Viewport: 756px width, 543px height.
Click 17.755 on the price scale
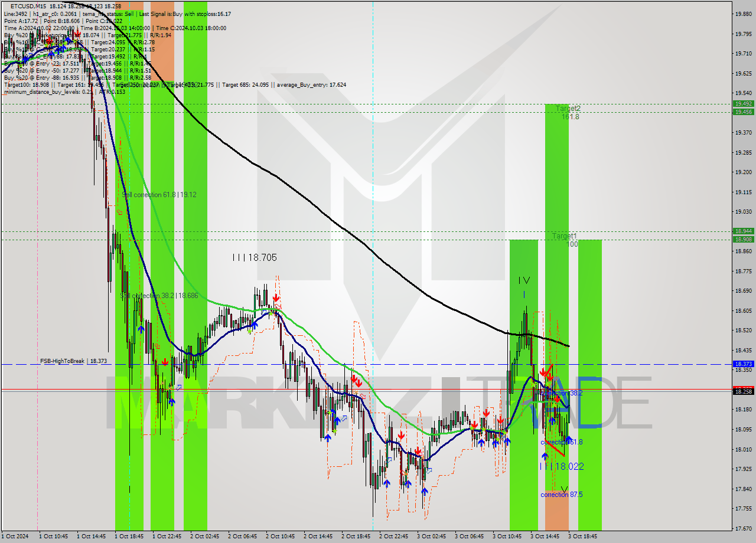click(x=743, y=509)
